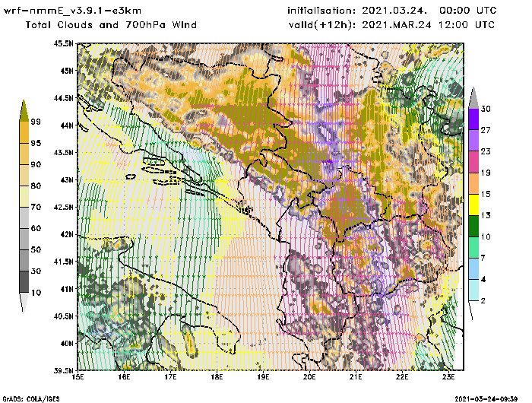Viewport: 532px width, 403px height.
Task: Click the '16E' longitude label
Action: pyautogui.click(x=124, y=377)
